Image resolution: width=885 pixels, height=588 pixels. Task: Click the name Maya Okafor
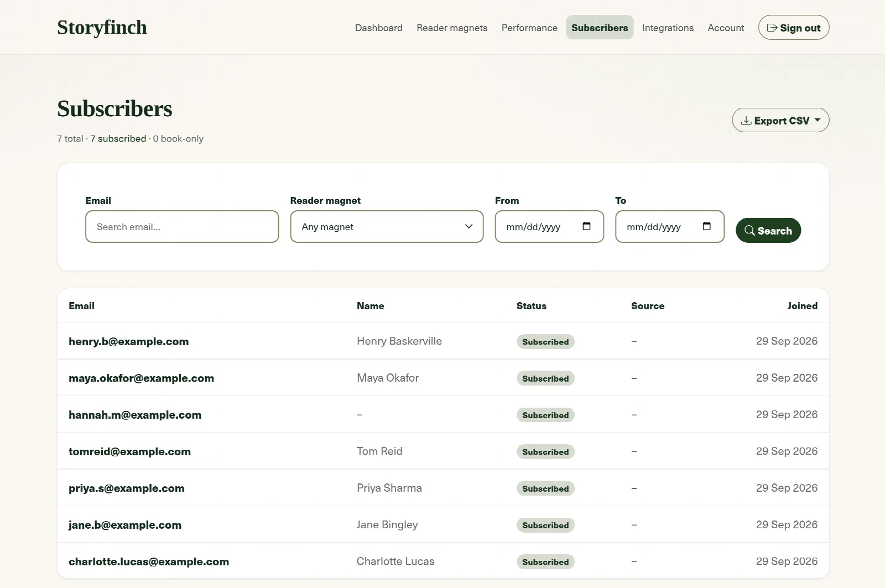coord(388,378)
